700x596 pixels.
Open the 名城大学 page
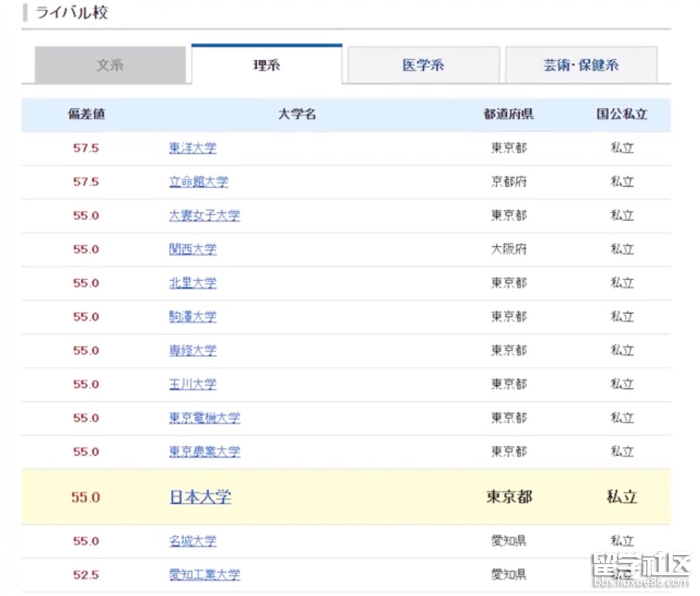tap(192, 541)
